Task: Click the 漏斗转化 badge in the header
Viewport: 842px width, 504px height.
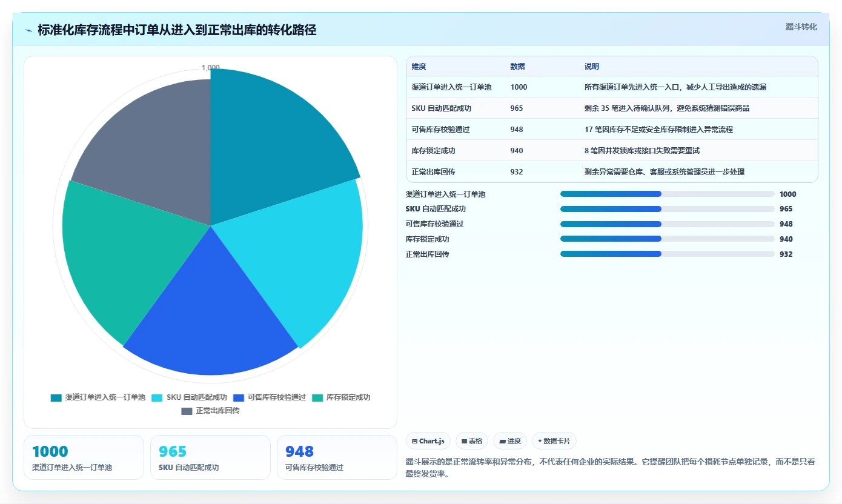Action: [801, 27]
